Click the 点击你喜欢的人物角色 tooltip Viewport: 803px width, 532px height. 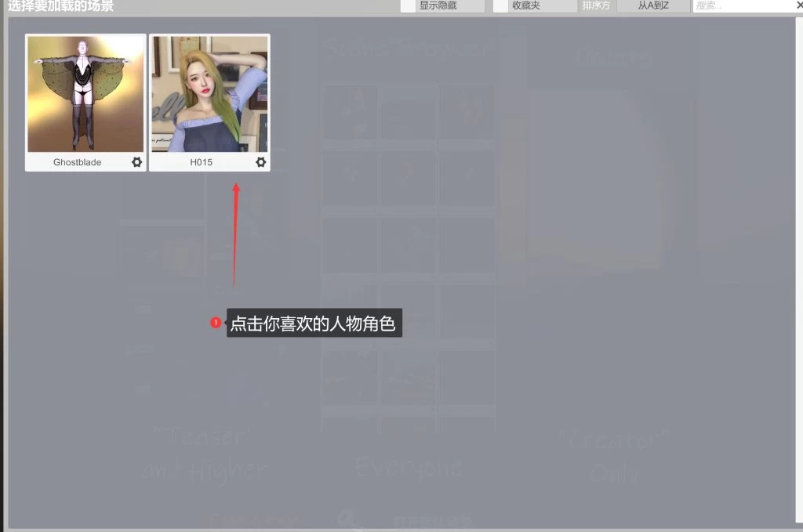click(314, 323)
